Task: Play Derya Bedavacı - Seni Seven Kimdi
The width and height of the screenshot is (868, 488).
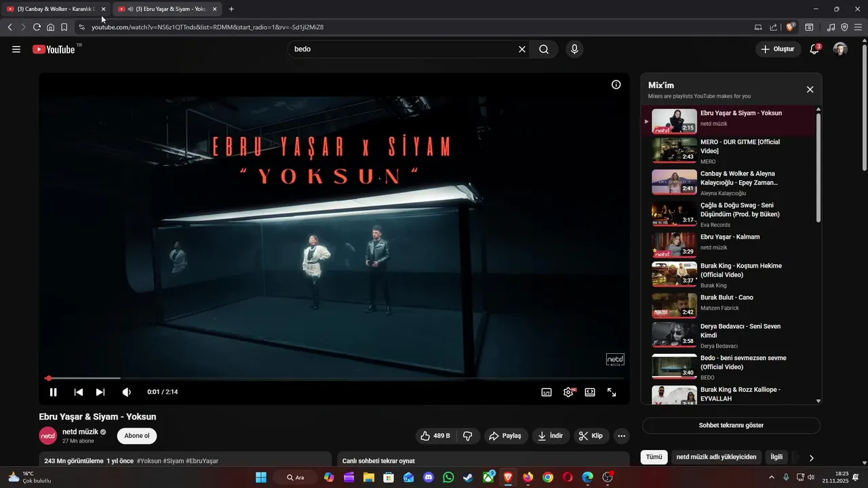Action: pyautogui.click(x=730, y=335)
